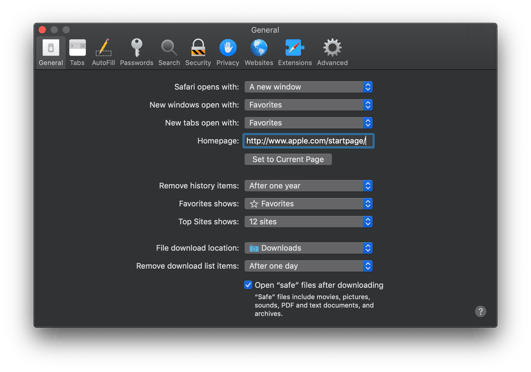Click the help question mark button
This screenshot has width=531, height=372.
[x=480, y=311]
